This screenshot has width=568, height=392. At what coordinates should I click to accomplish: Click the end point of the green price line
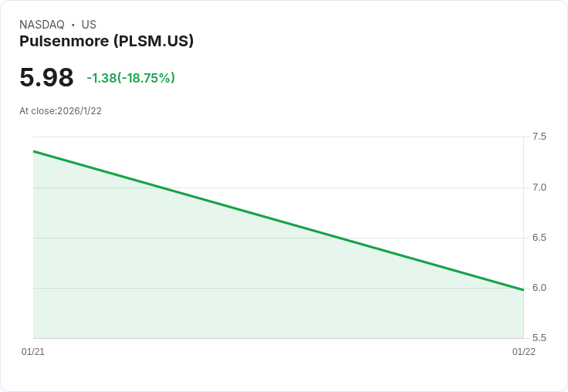pos(523,289)
